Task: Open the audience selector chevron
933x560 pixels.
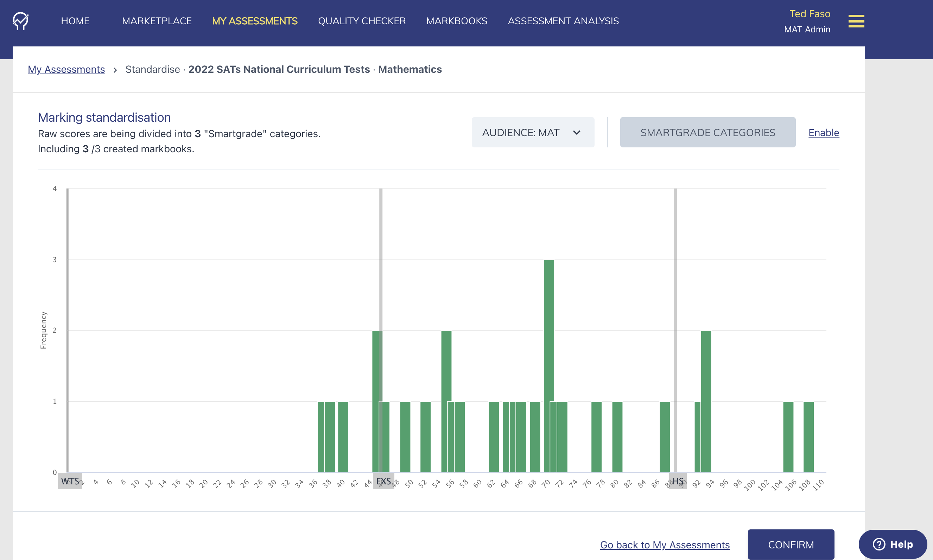Action: [x=577, y=133]
